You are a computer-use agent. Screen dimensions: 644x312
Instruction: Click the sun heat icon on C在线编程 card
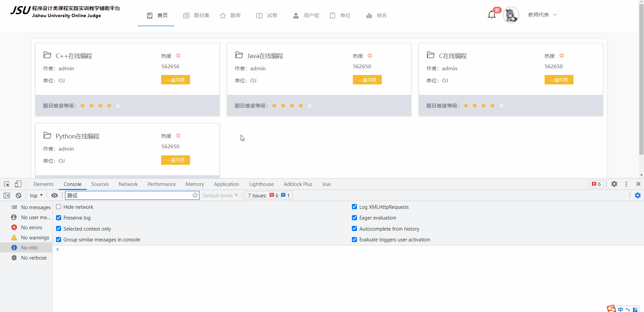pyautogui.click(x=562, y=56)
